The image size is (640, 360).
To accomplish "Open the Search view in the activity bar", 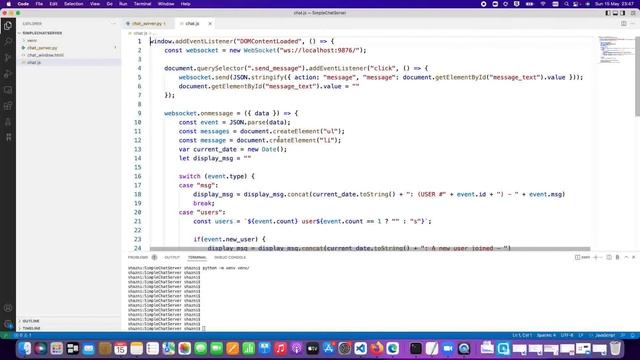I will [x=8, y=41].
